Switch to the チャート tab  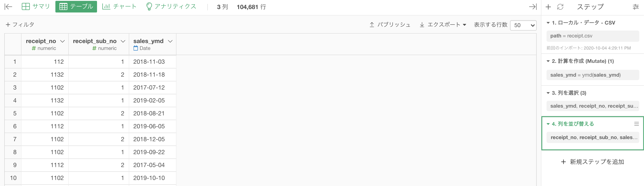[120, 6]
